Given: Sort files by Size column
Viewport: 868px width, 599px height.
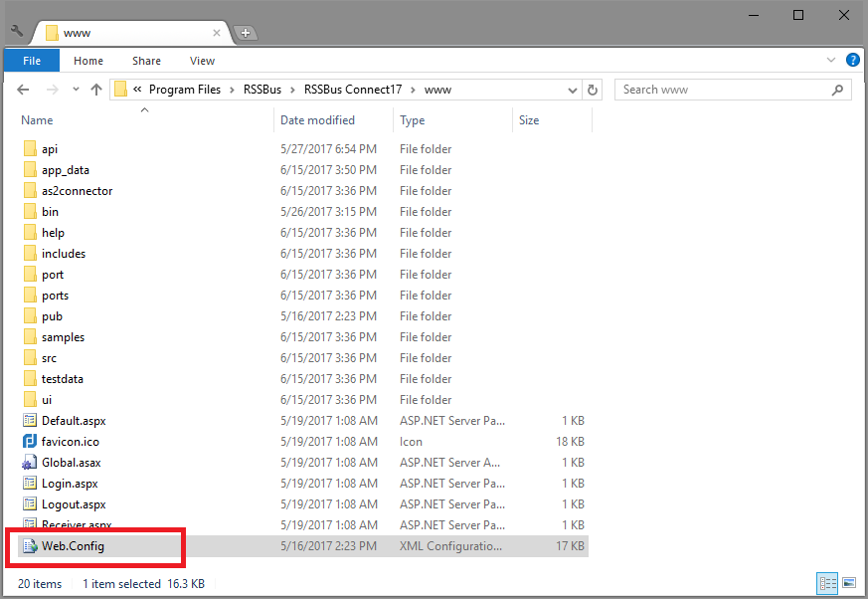Looking at the screenshot, I should [529, 120].
